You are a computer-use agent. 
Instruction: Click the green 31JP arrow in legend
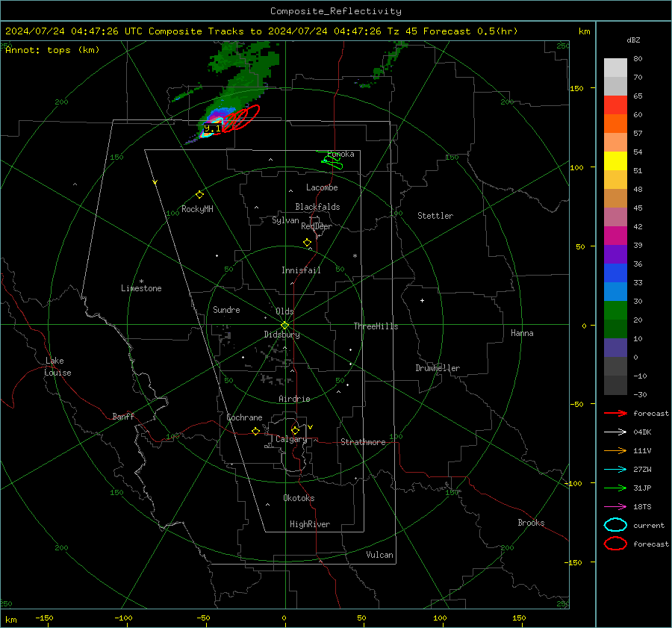click(x=615, y=488)
